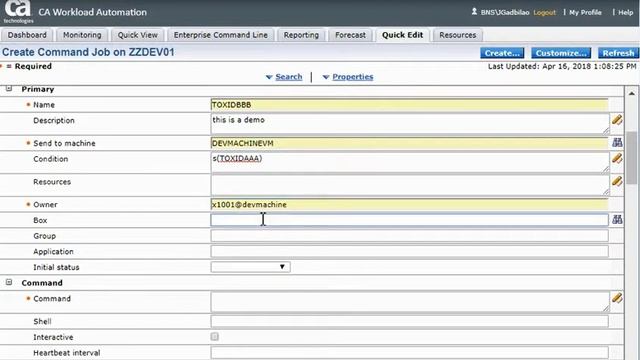Image resolution: width=640 pixels, height=360 pixels.
Task: Switch to the Dashboard tab
Action: pyautogui.click(x=27, y=35)
